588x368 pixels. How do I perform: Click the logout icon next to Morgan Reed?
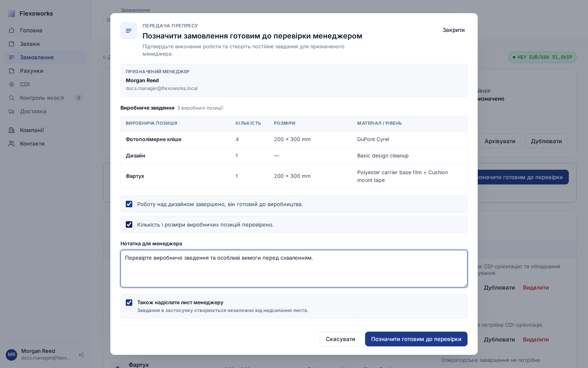point(81,355)
